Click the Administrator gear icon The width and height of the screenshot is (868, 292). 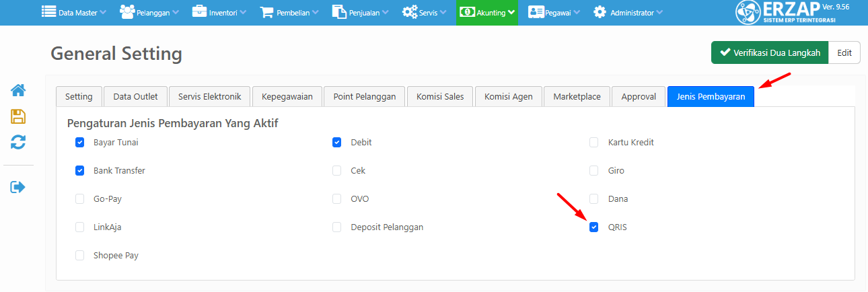(x=600, y=12)
